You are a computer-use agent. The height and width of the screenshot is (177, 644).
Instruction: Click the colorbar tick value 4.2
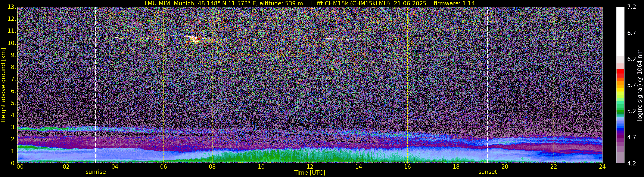632,163
